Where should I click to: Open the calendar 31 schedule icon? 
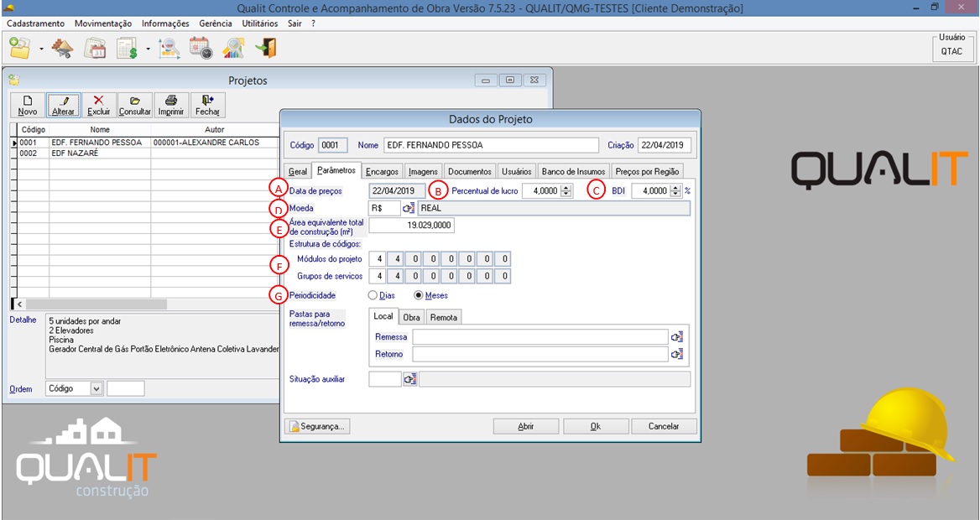[x=95, y=48]
